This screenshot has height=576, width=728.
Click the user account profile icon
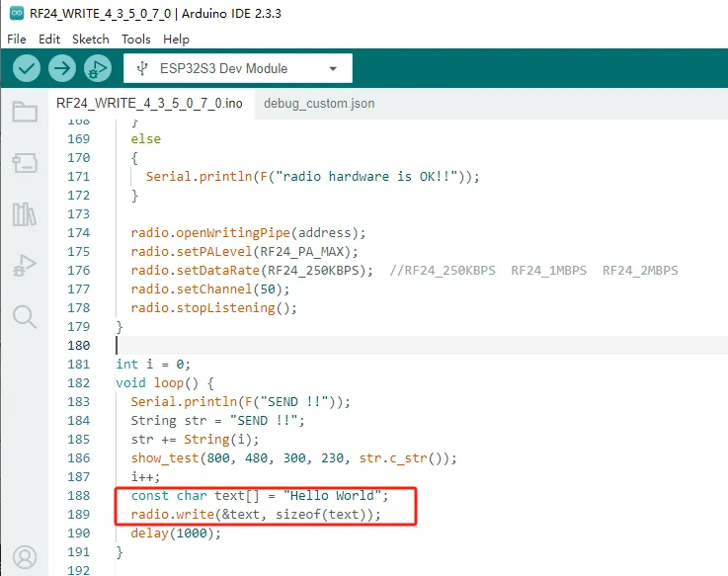point(25,557)
